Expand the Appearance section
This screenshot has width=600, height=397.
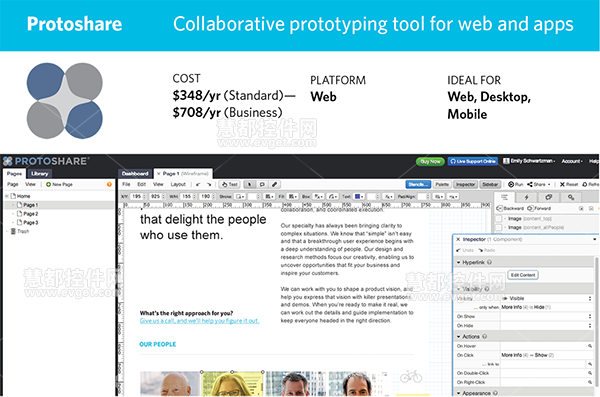[x=459, y=393]
